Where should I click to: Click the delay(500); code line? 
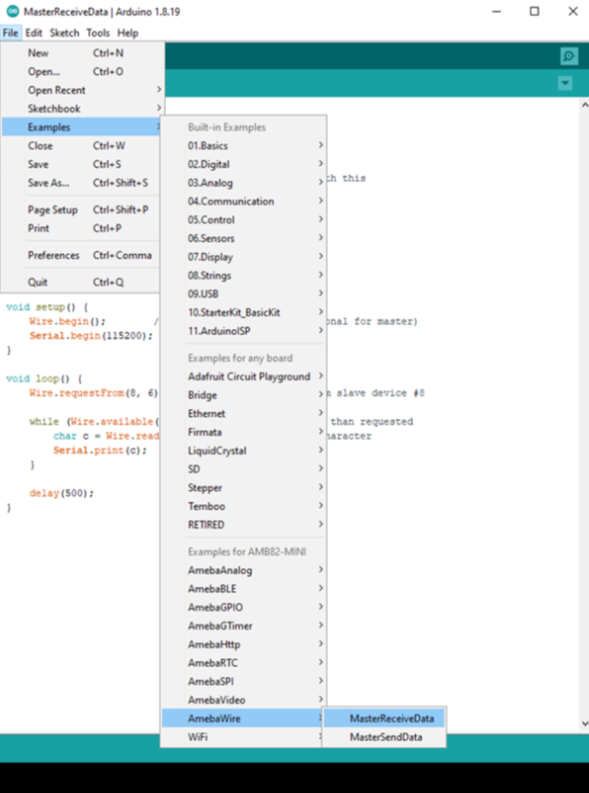pos(62,493)
